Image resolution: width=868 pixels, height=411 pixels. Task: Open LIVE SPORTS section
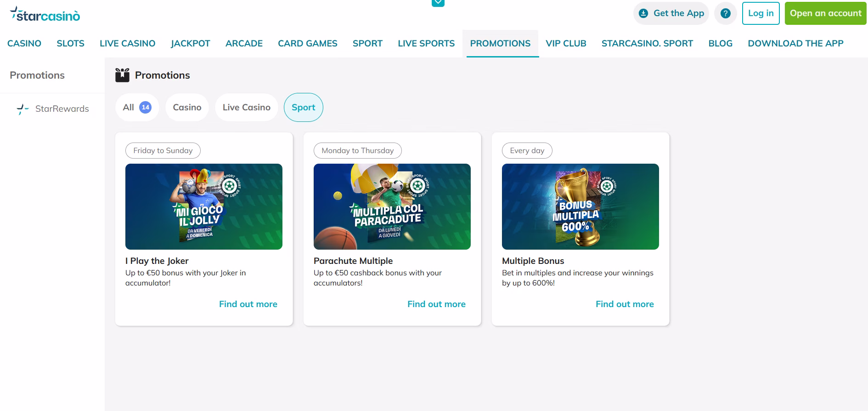point(426,43)
